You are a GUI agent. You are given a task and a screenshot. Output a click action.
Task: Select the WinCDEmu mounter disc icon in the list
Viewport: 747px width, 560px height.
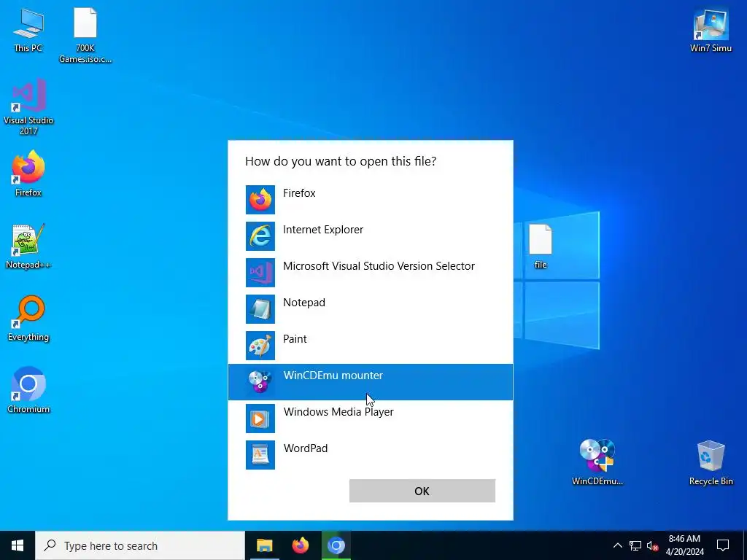coord(260,382)
